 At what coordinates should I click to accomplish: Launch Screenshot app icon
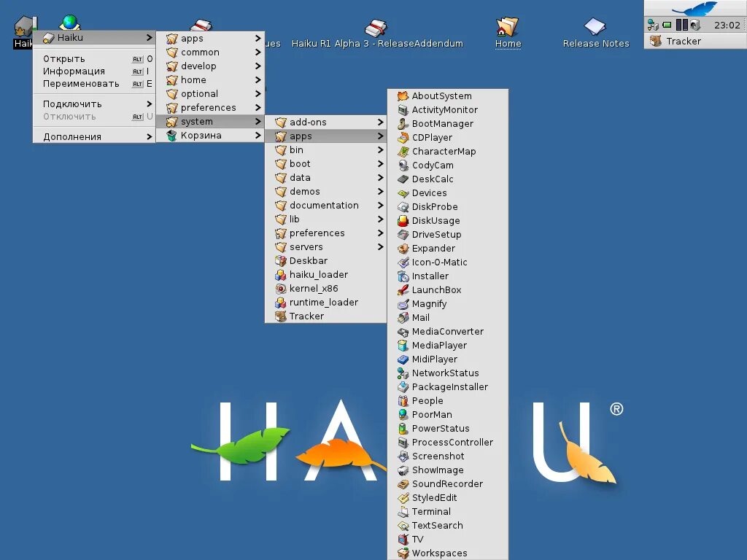(x=403, y=456)
